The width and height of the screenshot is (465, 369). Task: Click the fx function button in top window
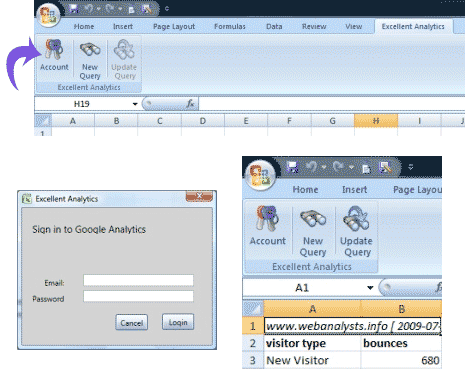(x=191, y=104)
